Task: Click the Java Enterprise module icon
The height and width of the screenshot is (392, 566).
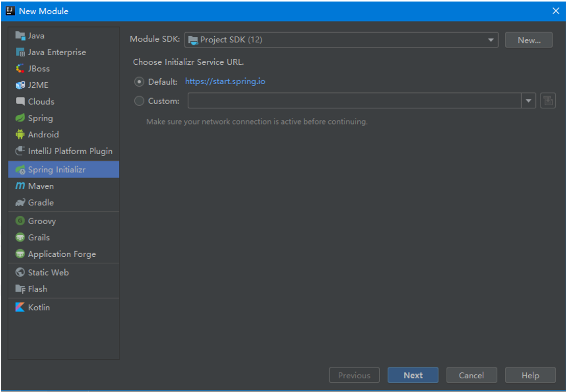Action: (x=20, y=52)
